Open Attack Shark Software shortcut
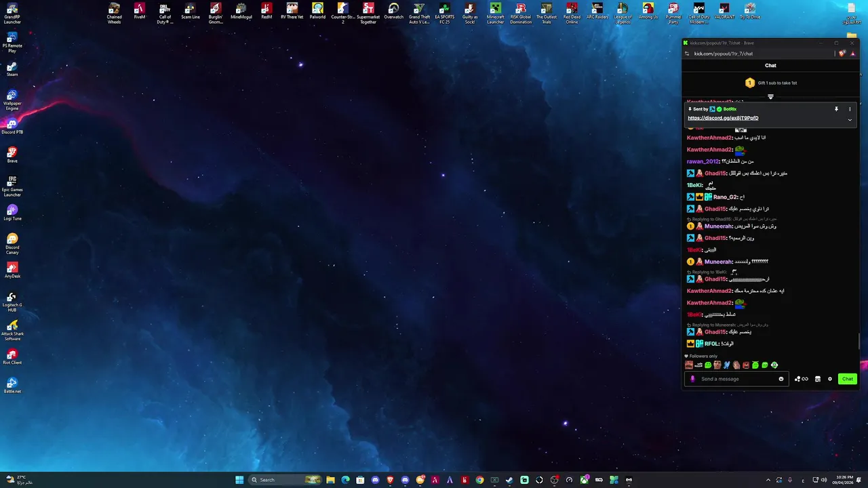868x488 pixels. pos(12,330)
